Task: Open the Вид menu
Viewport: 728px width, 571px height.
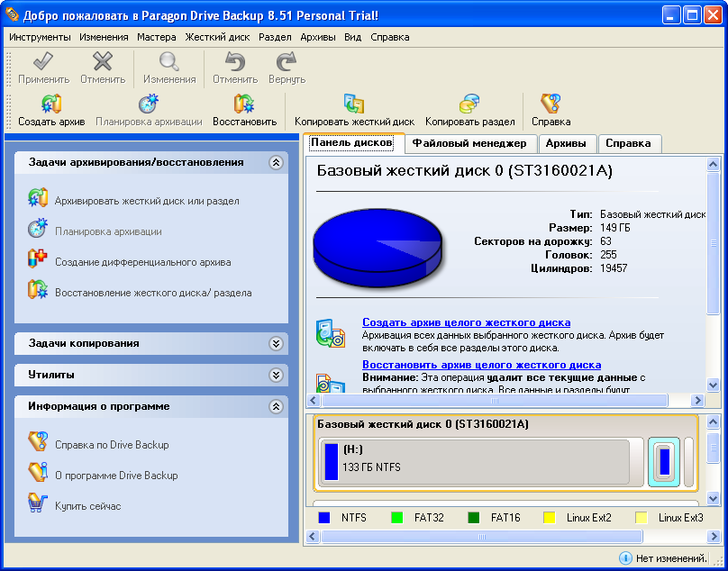Action: pyautogui.click(x=353, y=37)
